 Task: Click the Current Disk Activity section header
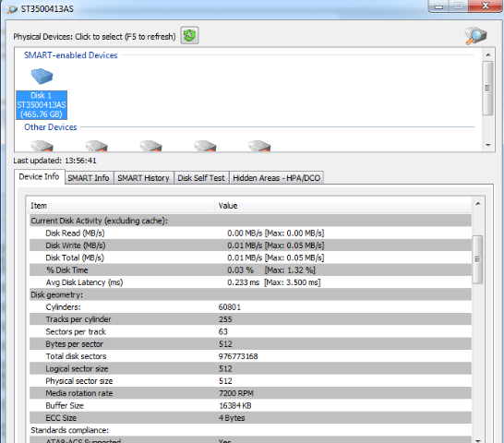point(250,221)
